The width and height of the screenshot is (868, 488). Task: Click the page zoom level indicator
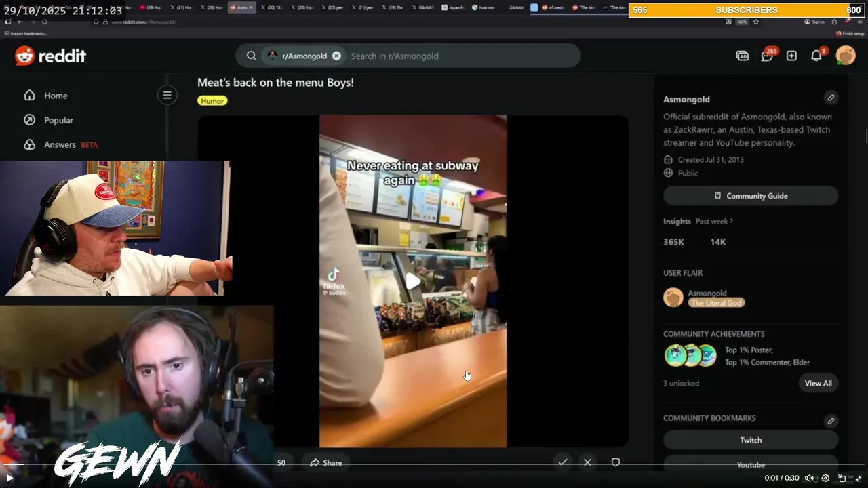(742, 22)
